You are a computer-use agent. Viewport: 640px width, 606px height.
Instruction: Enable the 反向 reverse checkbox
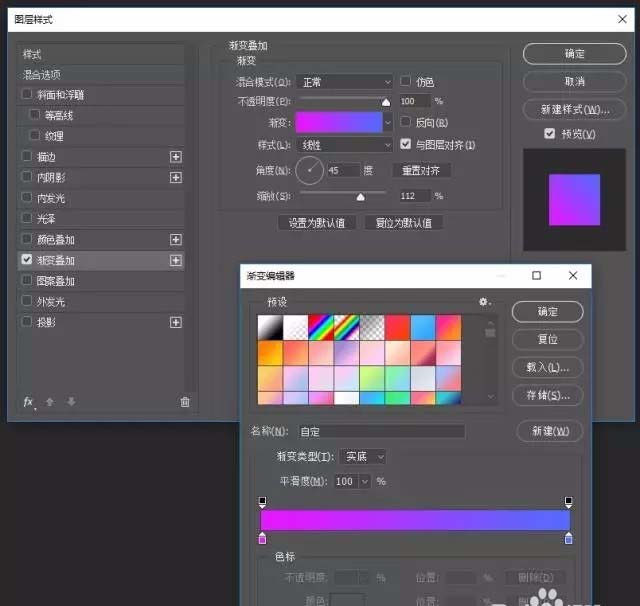(x=406, y=123)
